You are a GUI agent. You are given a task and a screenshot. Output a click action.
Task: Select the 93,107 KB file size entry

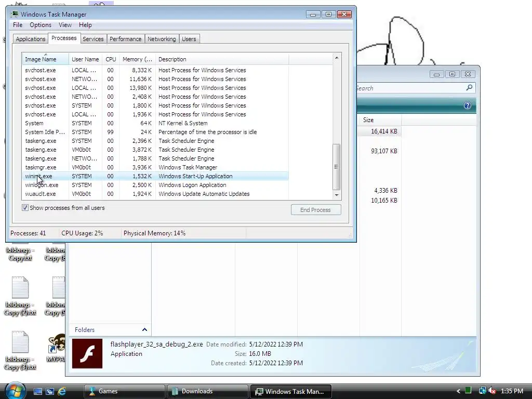coord(384,151)
